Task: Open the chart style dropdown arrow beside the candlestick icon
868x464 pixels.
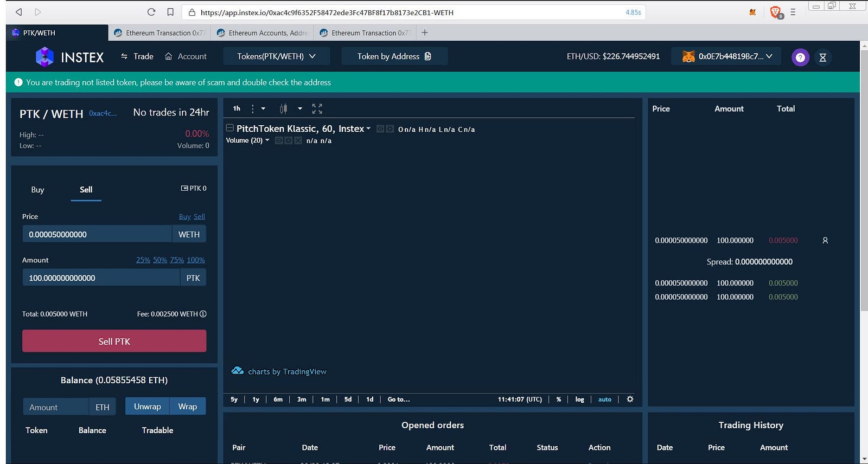Action: 300,109
